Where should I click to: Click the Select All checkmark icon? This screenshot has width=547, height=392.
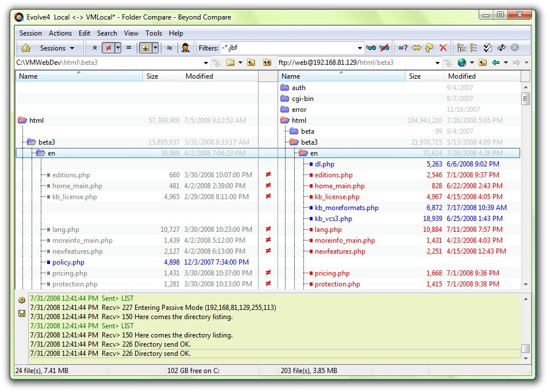click(488, 48)
